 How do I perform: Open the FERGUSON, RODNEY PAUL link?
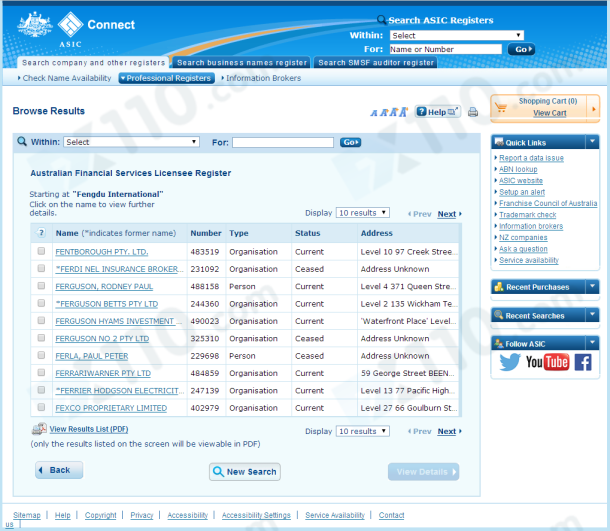pos(104,286)
